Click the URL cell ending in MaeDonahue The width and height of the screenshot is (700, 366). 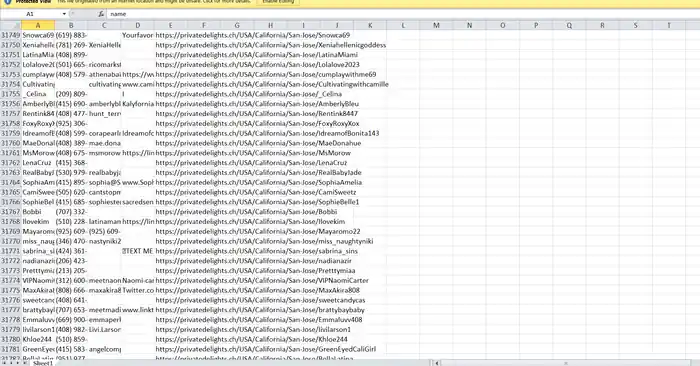click(258, 143)
